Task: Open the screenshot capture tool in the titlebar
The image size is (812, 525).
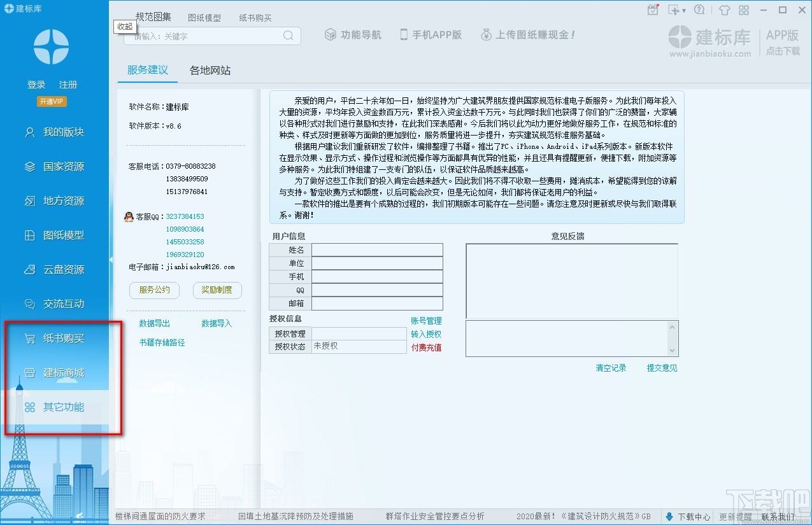Action: [x=674, y=10]
